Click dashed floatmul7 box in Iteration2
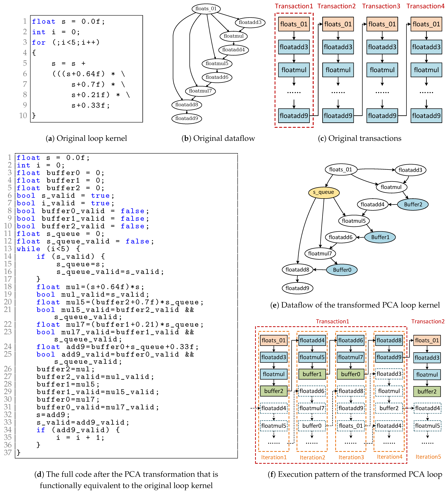This screenshot has width=448, height=493. (x=312, y=408)
